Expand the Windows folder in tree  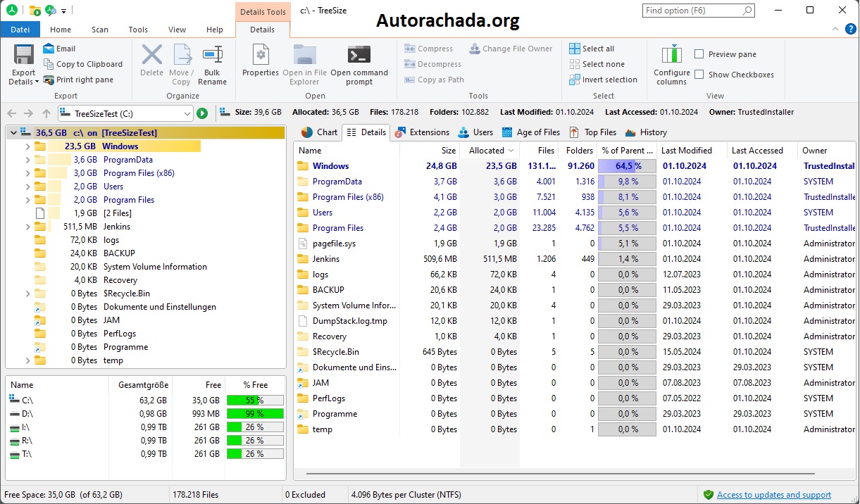click(x=27, y=146)
